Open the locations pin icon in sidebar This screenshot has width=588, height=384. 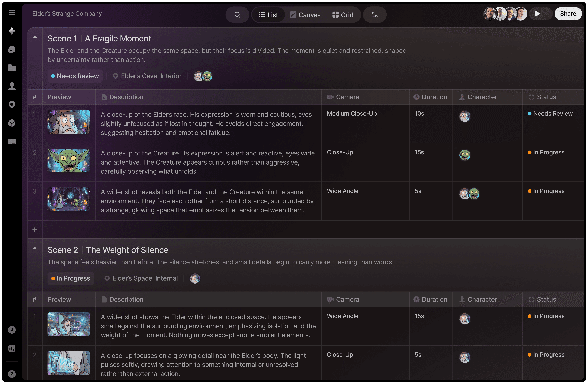(x=12, y=105)
